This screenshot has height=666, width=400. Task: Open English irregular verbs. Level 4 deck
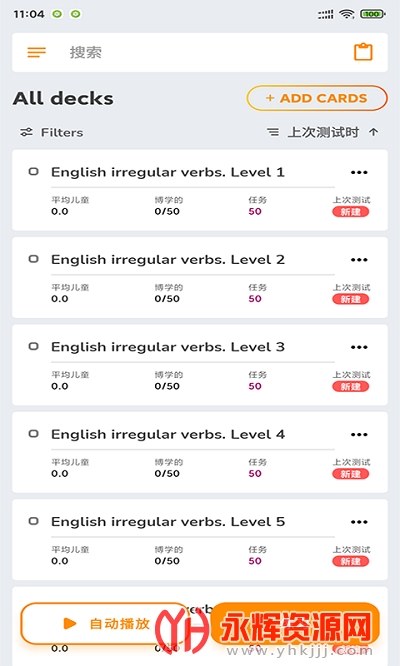coord(168,435)
